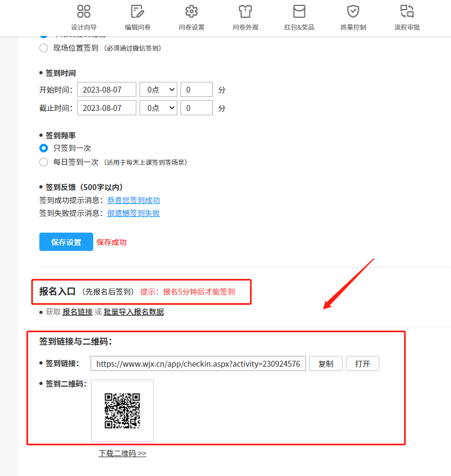The height and width of the screenshot is (476, 451).
Task: Edit the 很遗憾签到失败 failure message link
Action: click(x=133, y=213)
